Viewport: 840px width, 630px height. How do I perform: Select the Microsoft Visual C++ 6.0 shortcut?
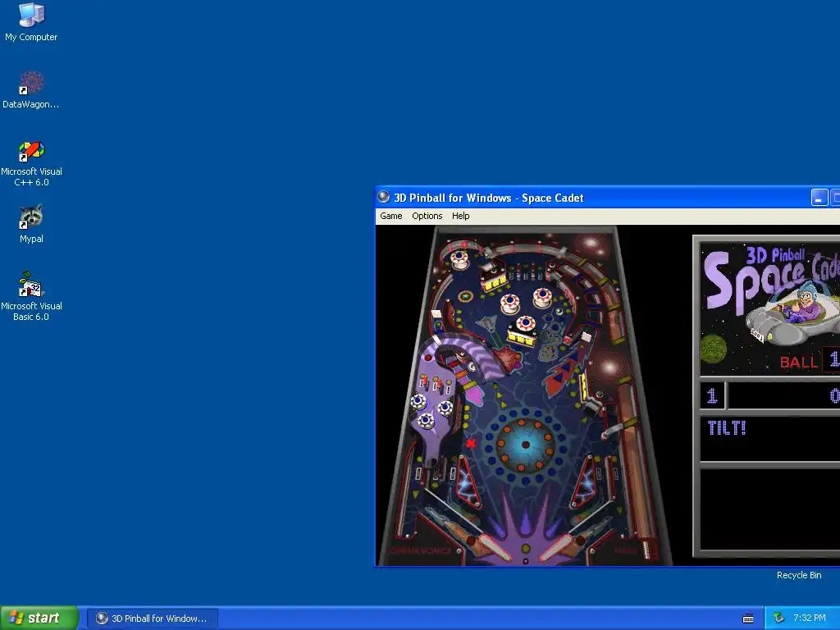[x=31, y=163]
